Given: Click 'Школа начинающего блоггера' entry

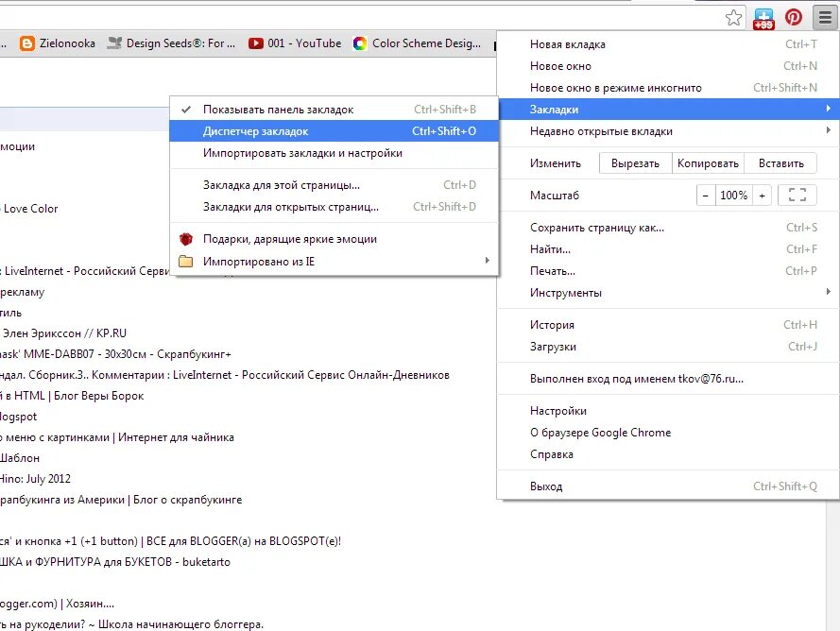Looking at the screenshot, I should pos(180,624).
